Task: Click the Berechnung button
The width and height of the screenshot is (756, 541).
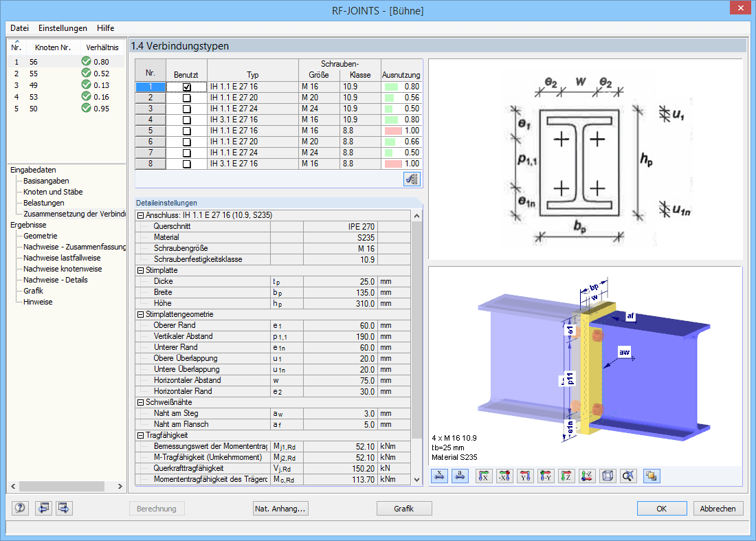Action: coord(157,508)
